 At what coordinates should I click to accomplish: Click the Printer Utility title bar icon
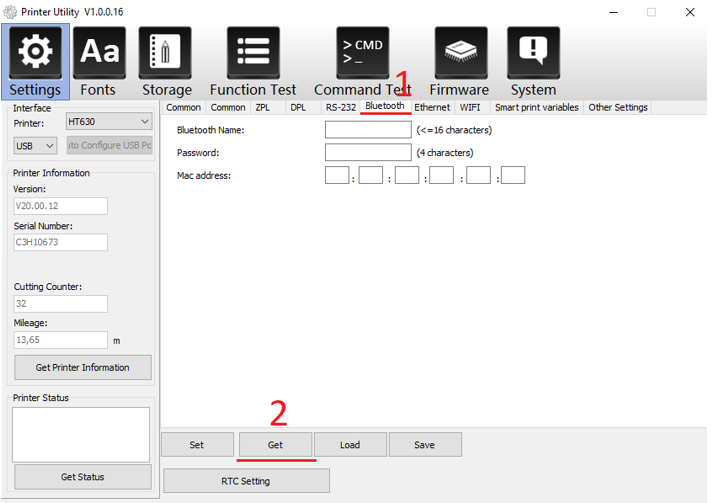(x=11, y=13)
